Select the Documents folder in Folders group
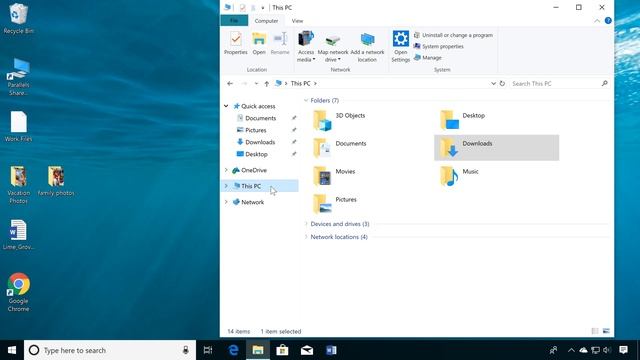The height and width of the screenshot is (360, 640). tap(340, 148)
